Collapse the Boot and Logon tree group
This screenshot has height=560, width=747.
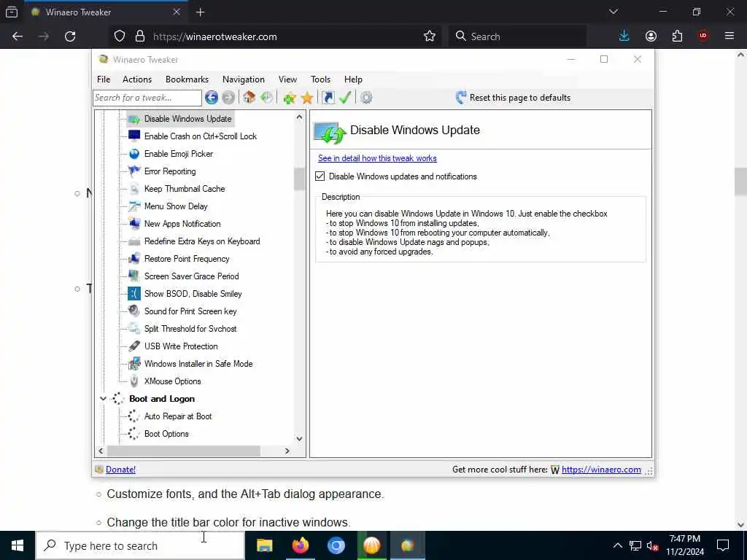click(103, 399)
